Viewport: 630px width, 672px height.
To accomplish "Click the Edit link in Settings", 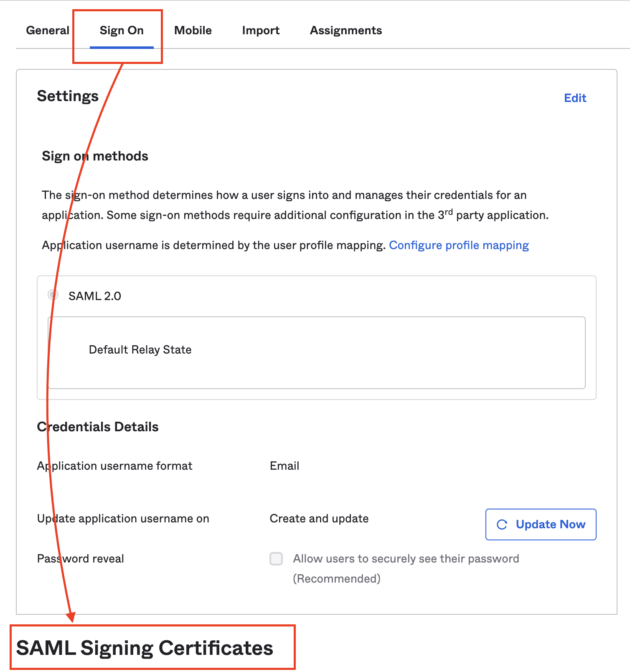I will (575, 98).
